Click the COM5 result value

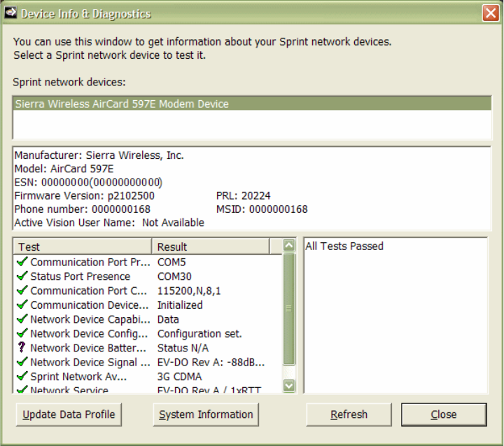171,262
